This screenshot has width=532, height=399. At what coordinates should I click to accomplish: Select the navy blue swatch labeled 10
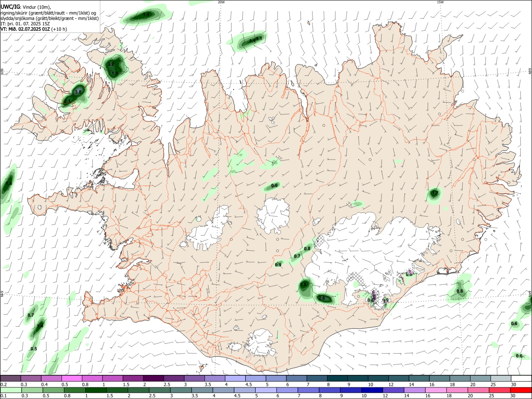372,390
